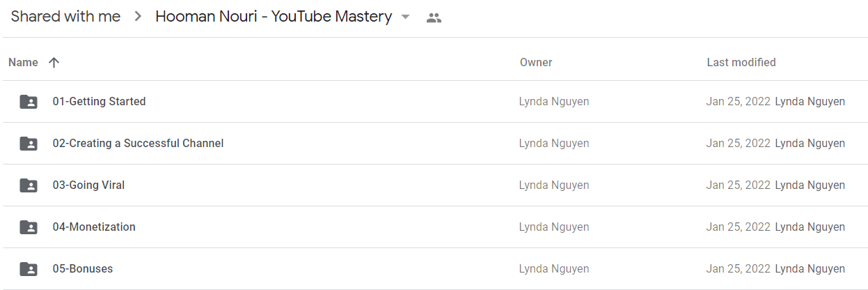868x290 pixels.
Task: Open the YouTube Mastery folder dropdown arrow
Action: point(406,17)
